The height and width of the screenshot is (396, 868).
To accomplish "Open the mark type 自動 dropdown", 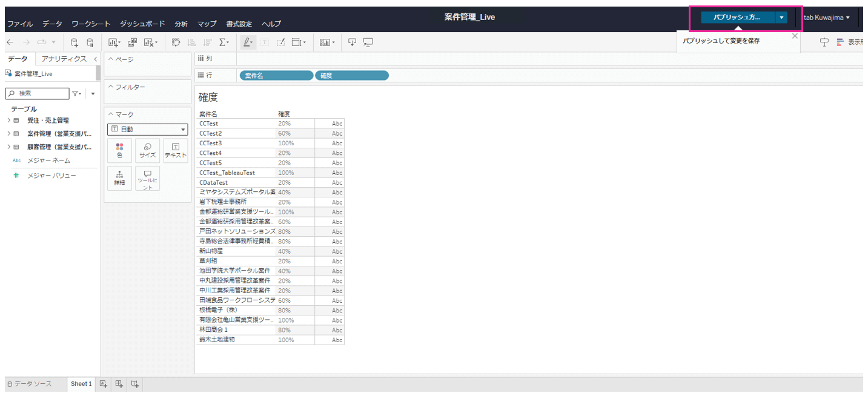I will 148,129.
